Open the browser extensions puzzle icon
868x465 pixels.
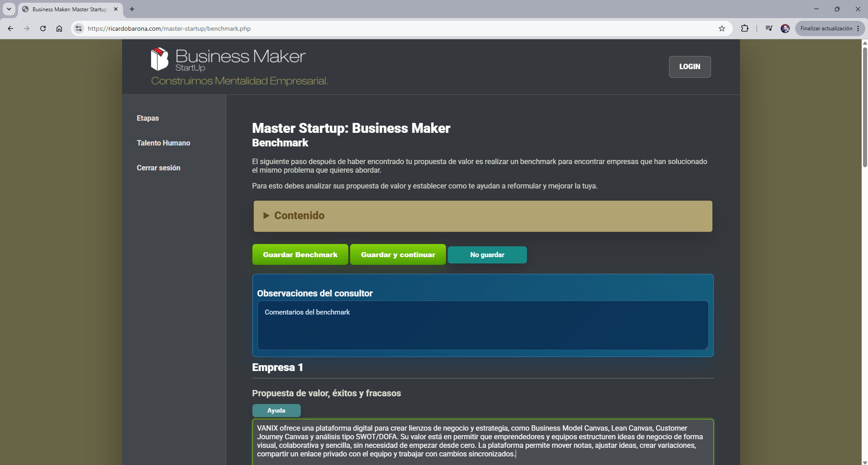coord(745,28)
